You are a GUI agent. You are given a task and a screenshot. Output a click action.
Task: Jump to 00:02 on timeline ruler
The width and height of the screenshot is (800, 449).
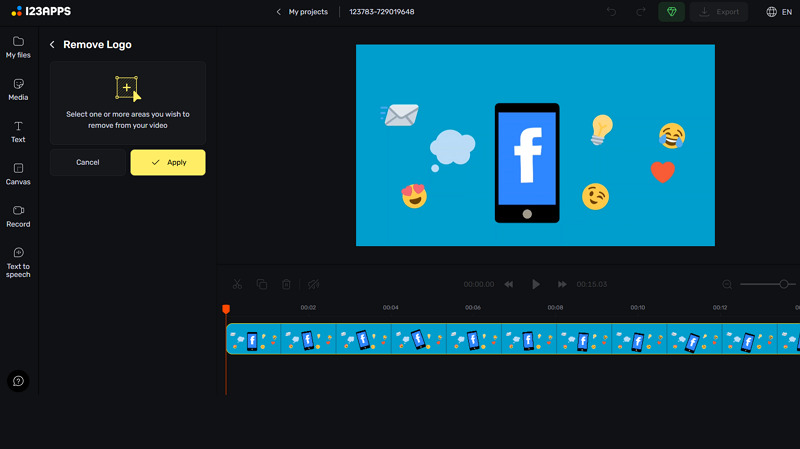[x=308, y=308]
